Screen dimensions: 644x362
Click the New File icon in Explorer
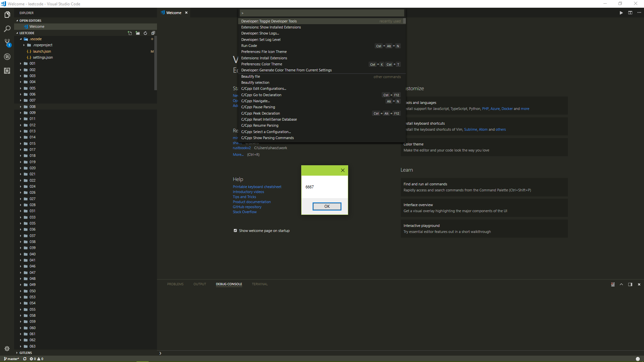(x=130, y=33)
